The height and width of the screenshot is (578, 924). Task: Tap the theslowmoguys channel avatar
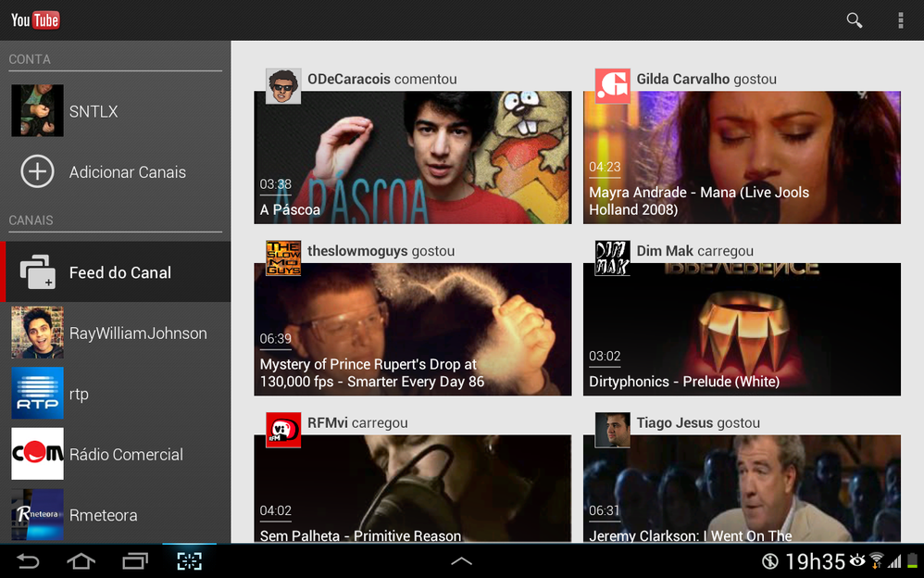(x=283, y=258)
